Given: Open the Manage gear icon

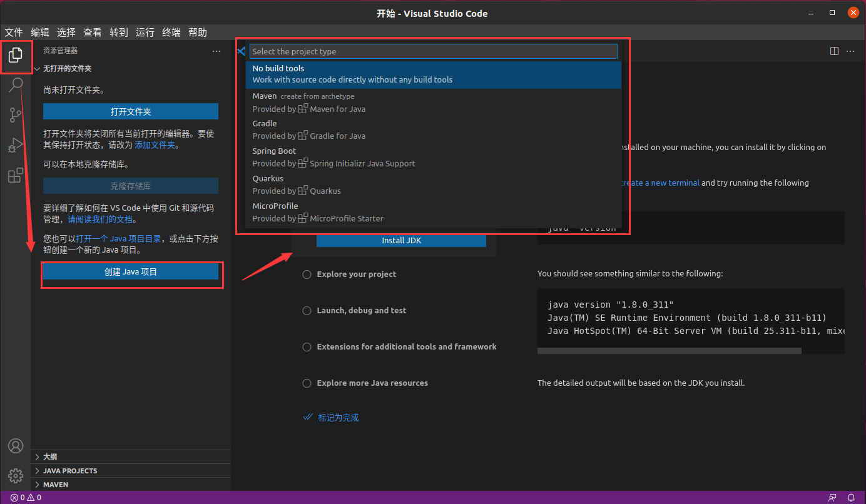Looking at the screenshot, I should click(x=16, y=475).
